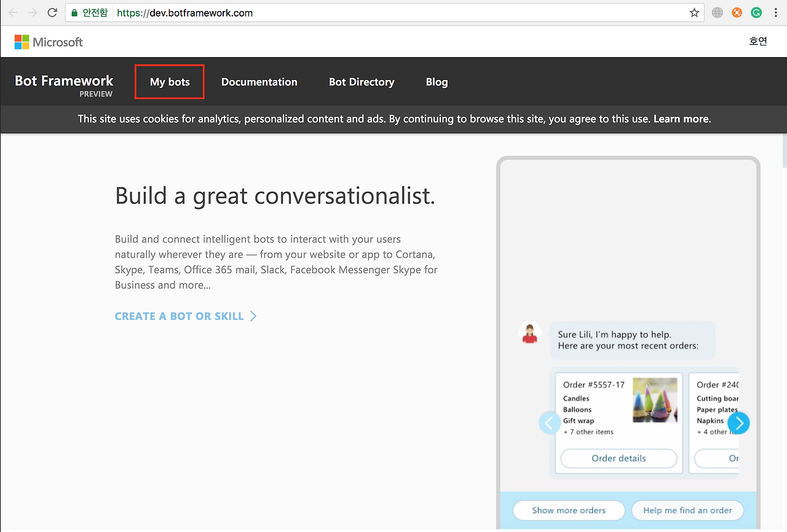Open the orange circular extension icon
Viewport: 787px width, 532px height.
click(x=737, y=12)
